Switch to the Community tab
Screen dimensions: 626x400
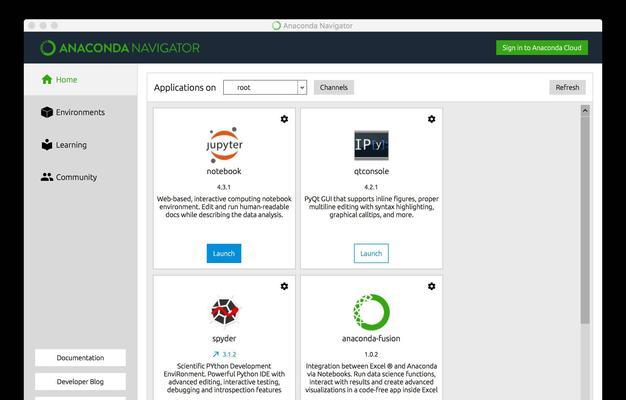pos(81,177)
